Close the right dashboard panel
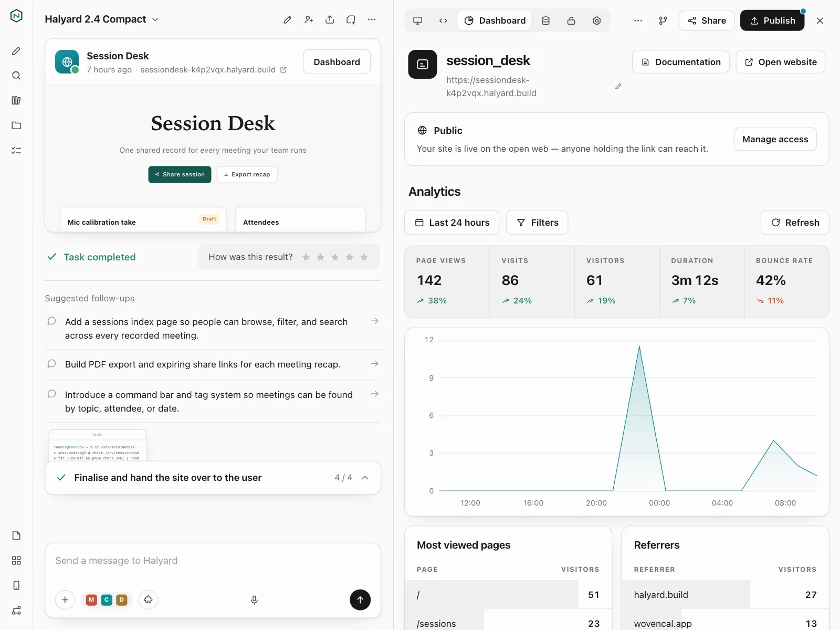This screenshot has width=840, height=630. (820, 20)
